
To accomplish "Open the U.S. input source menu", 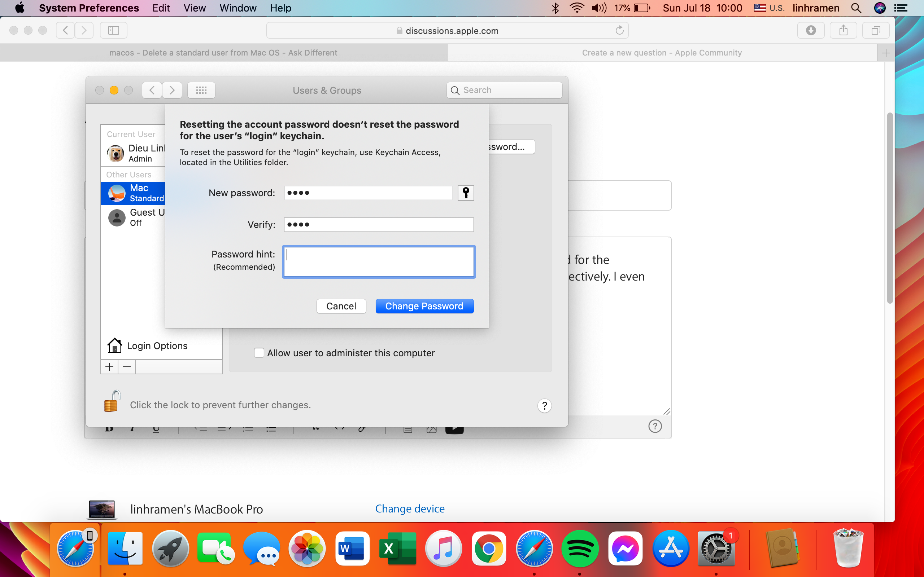I will coord(769,8).
